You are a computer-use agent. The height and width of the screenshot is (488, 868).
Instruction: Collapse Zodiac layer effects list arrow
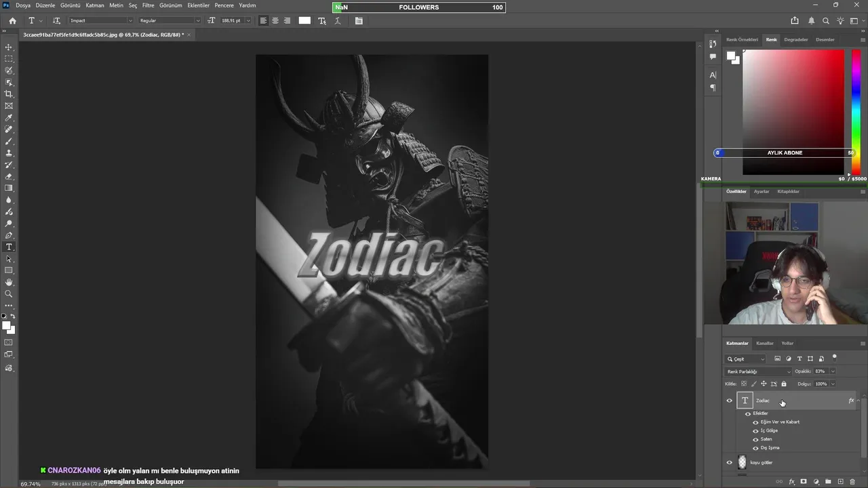point(858,401)
